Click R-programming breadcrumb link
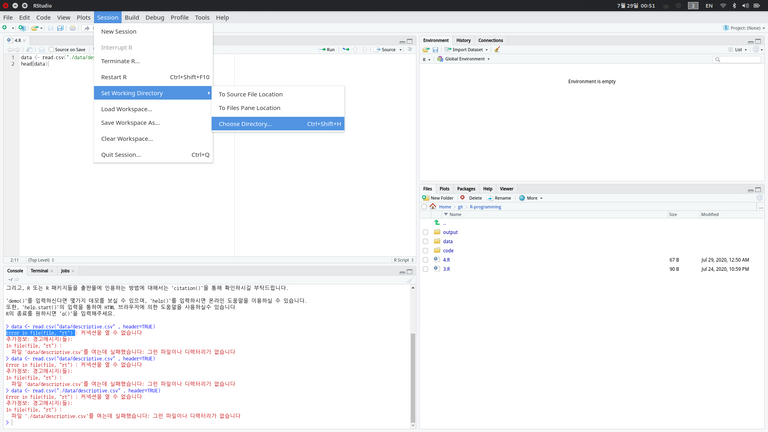Viewport: 768px width, 432px height. [485, 207]
